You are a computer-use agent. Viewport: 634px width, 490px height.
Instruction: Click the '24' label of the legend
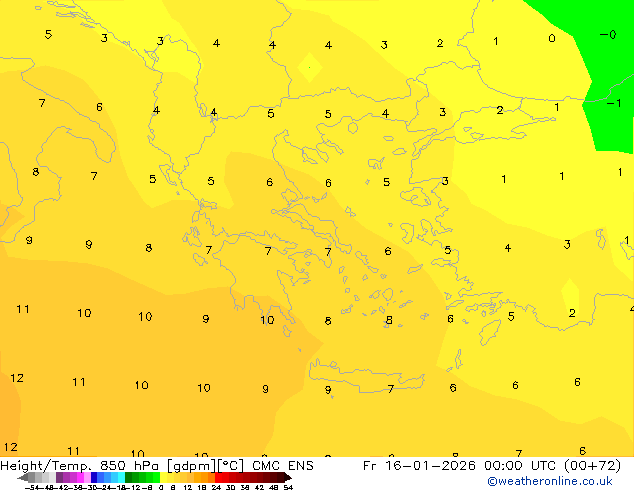click(216, 487)
